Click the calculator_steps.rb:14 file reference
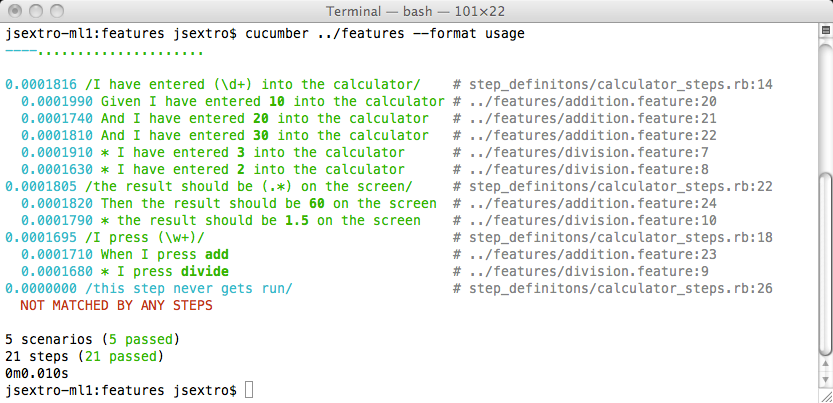This screenshot has width=833, height=403. pos(620,85)
